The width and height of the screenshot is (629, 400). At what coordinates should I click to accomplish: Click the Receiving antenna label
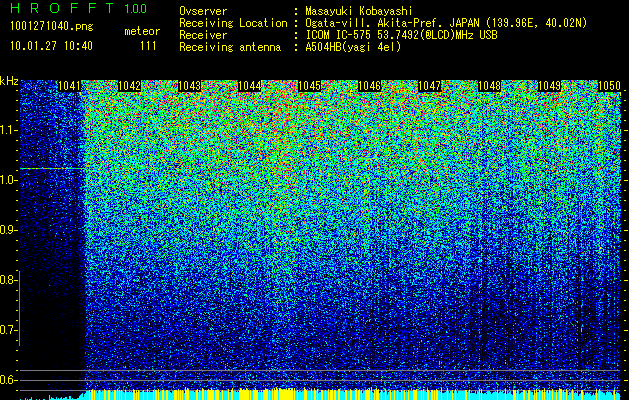(x=230, y=47)
